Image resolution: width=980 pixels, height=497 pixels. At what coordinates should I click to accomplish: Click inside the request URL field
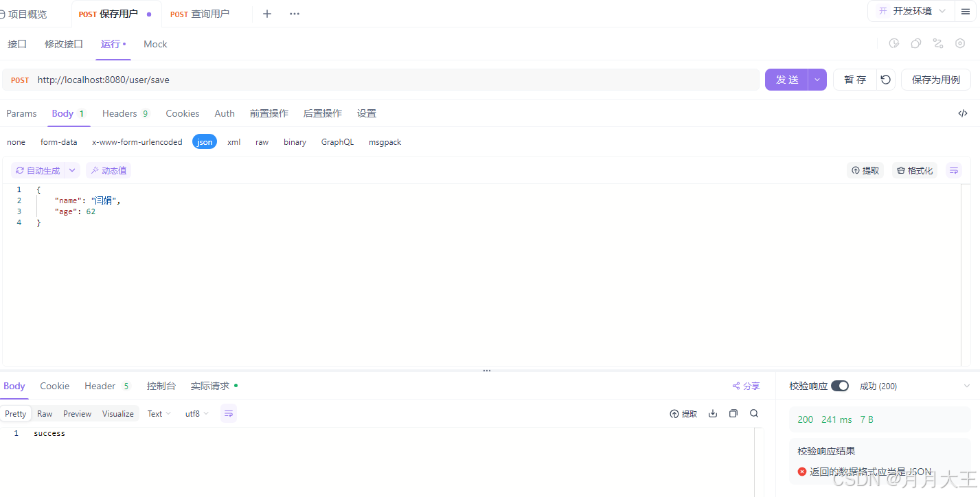tap(275, 80)
